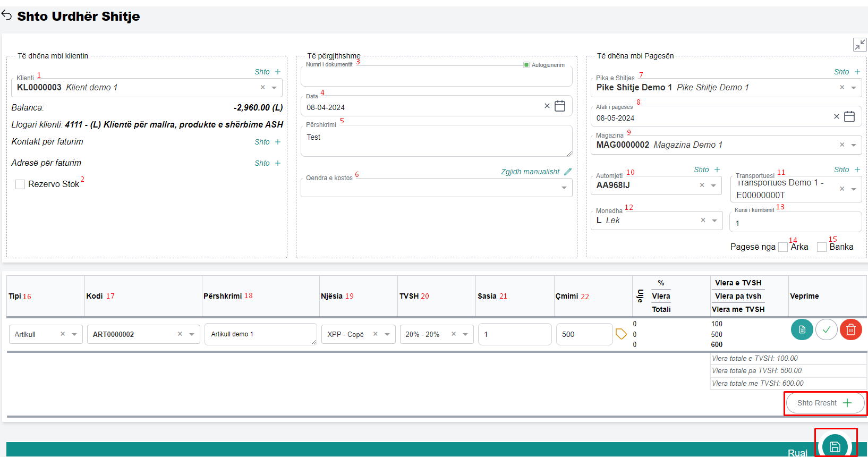Click the Shto Rresht button
Screen dimensions: 868x457
tap(824, 403)
